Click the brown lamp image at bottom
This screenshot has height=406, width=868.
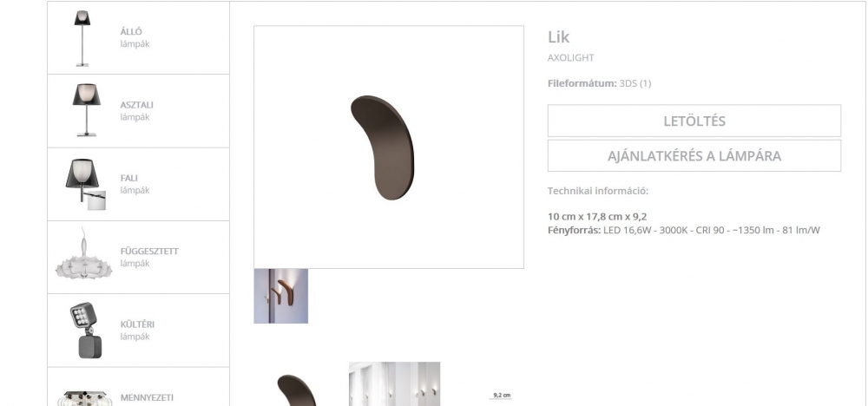(297, 390)
